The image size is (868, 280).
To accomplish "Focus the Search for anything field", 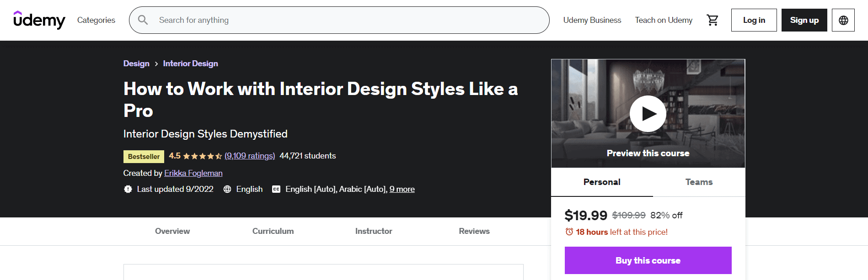I will 339,20.
